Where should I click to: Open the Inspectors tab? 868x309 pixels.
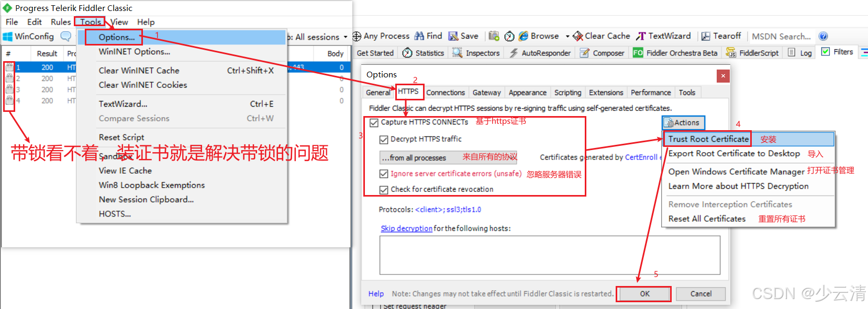476,53
